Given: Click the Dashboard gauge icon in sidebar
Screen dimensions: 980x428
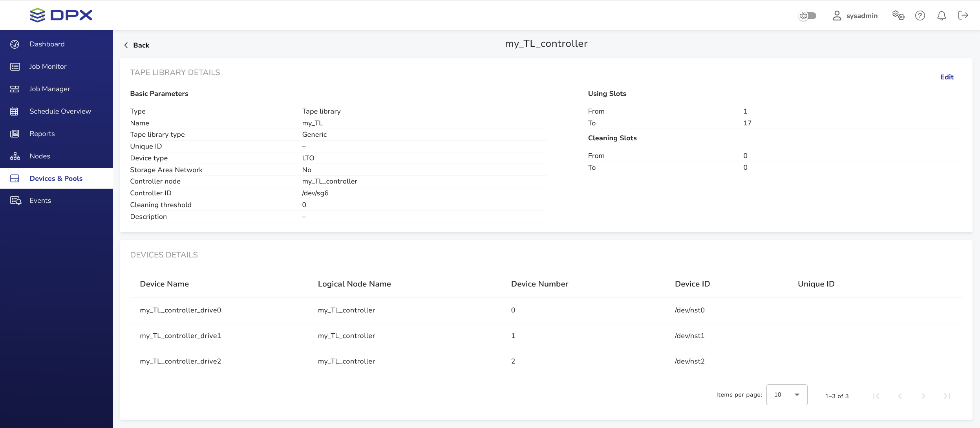Looking at the screenshot, I should click(x=15, y=44).
